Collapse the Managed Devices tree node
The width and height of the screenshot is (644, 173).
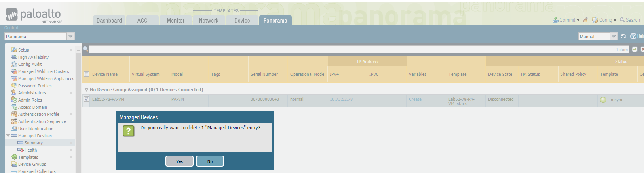[x=8, y=136]
